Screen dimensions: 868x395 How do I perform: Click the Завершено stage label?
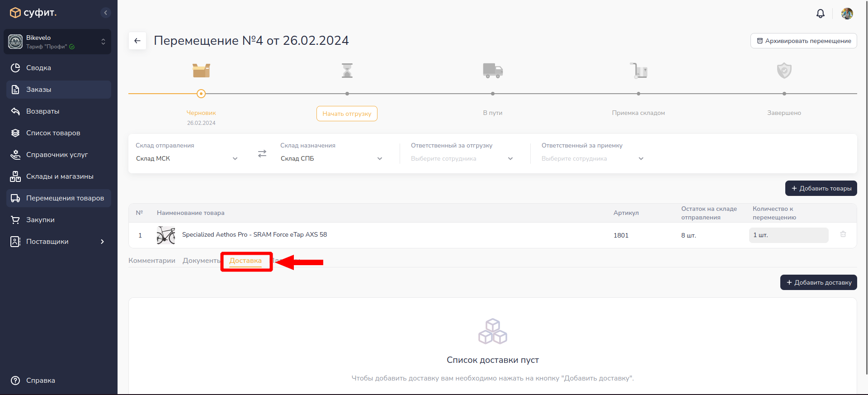[x=784, y=113]
